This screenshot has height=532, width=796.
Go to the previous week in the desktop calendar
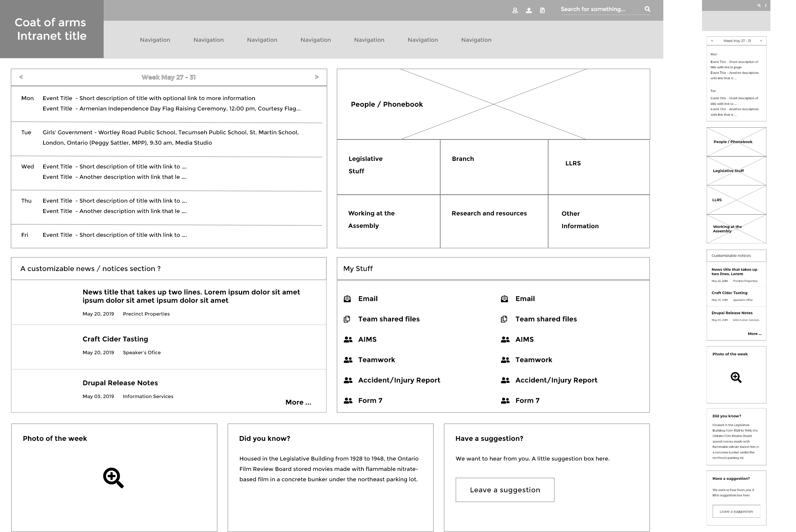(21, 77)
